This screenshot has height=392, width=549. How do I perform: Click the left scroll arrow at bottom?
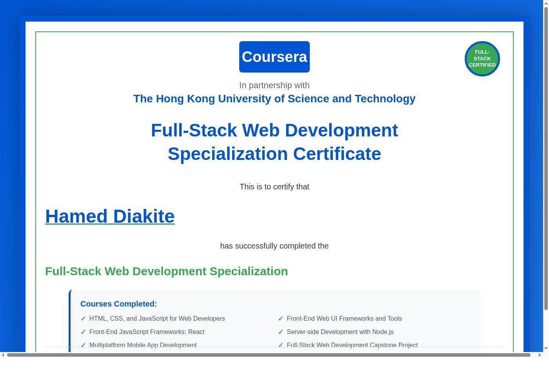pyautogui.click(x=3, y=354)
